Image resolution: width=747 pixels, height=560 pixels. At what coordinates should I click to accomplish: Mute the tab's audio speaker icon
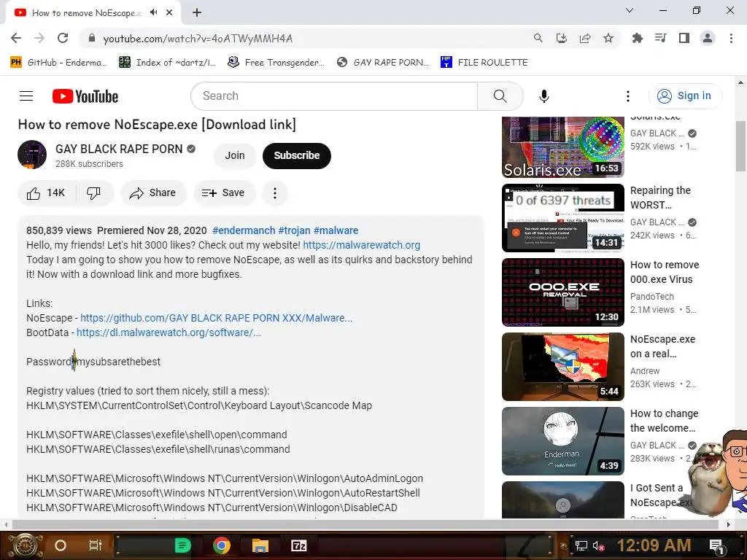coord(153,12)
